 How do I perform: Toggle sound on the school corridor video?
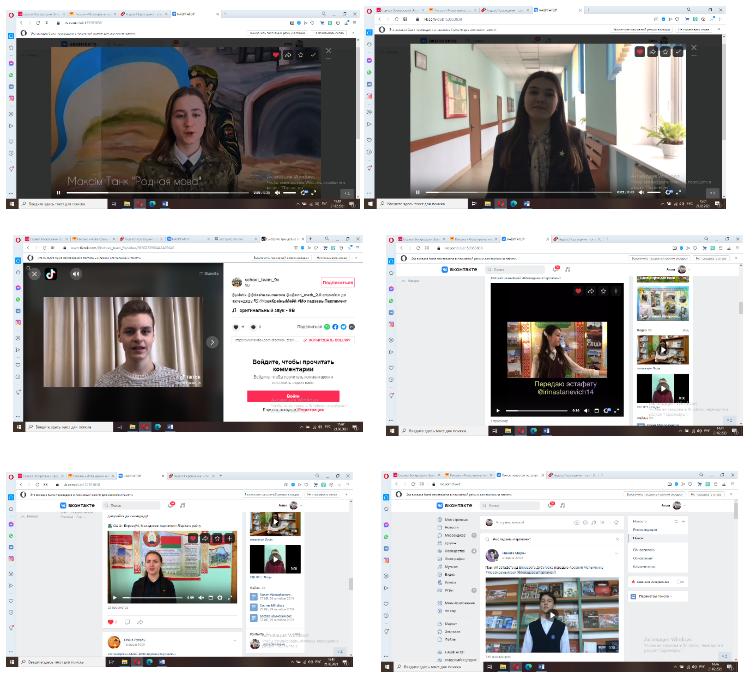point(641,192)
